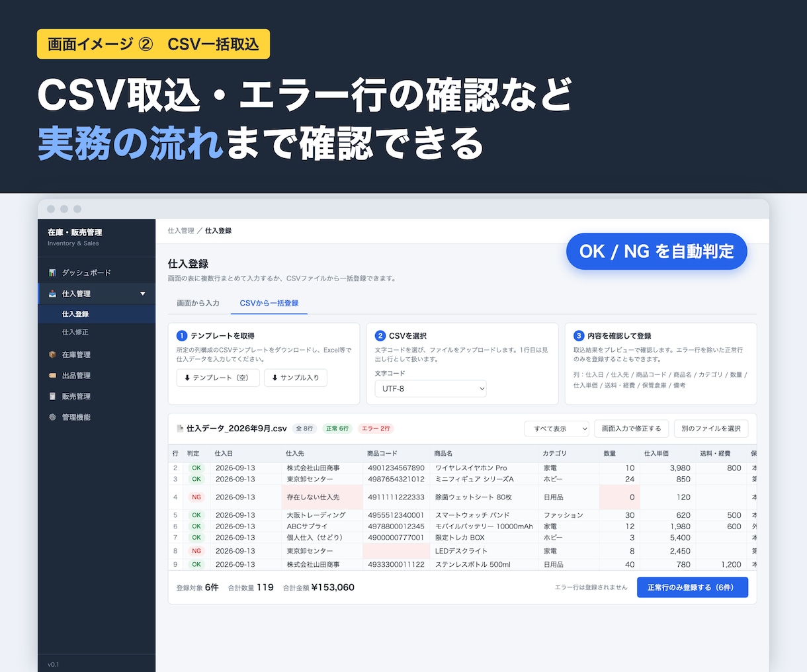Click product code 4987654321012

click(396, 479)
